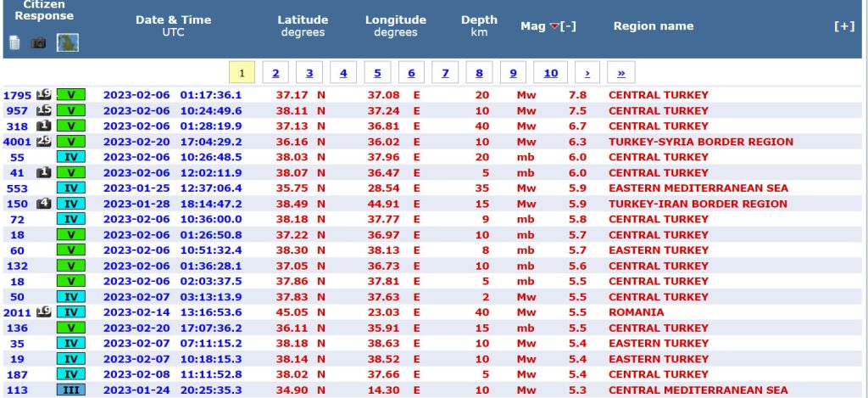The height and width of the screenshot is (398, 868).
Task: Go to page 10 of the results
Action: click(x=550, y=73)
